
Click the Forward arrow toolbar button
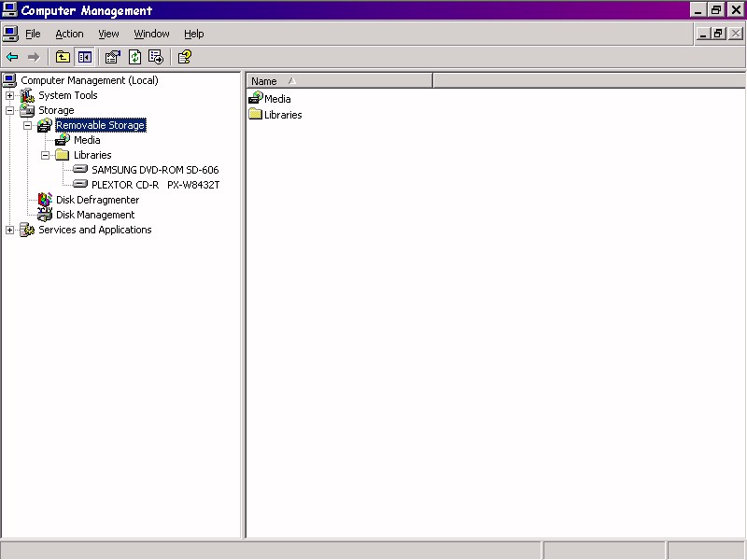coord(34,57)
